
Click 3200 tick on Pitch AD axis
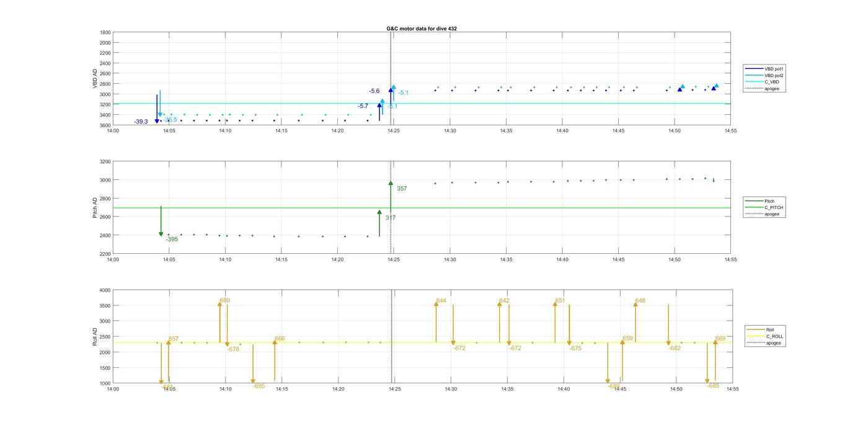(105, 162)
